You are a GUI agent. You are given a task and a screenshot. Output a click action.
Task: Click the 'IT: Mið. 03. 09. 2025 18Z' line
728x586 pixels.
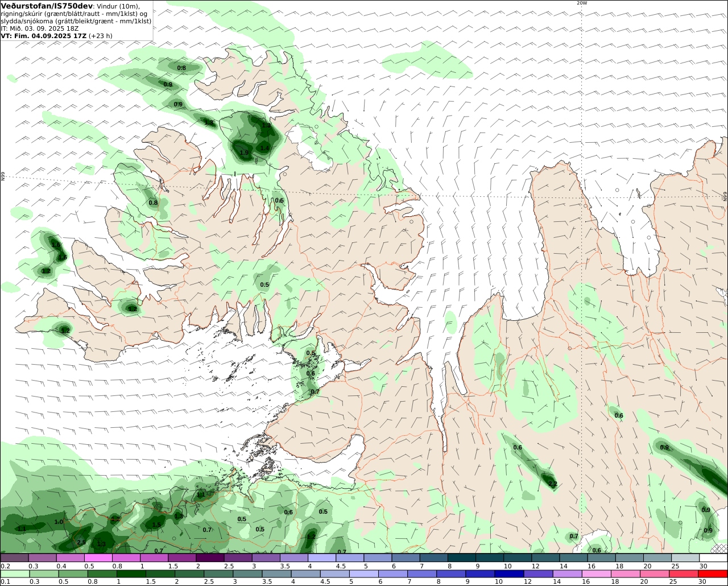pos(40,28)
